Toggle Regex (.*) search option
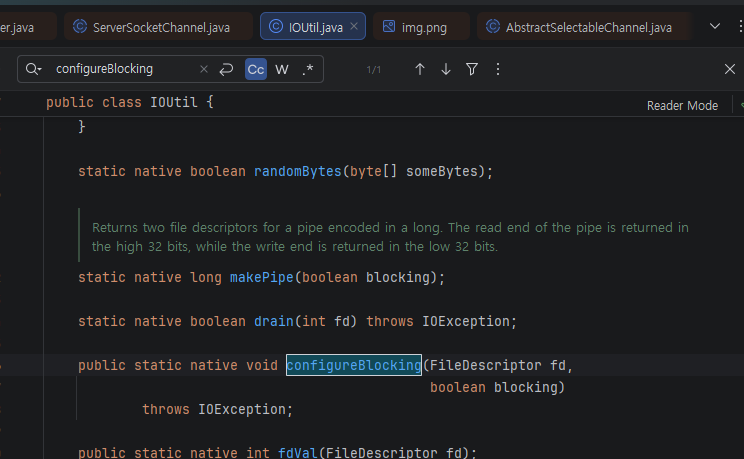The image size is (744, 459). click(308, 69)
